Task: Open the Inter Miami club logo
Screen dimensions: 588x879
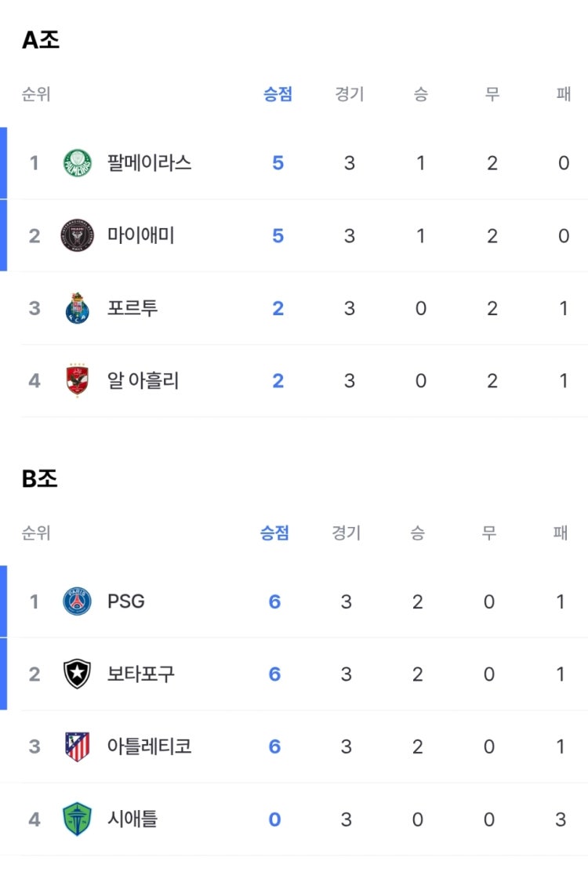Action: [78, 235]
